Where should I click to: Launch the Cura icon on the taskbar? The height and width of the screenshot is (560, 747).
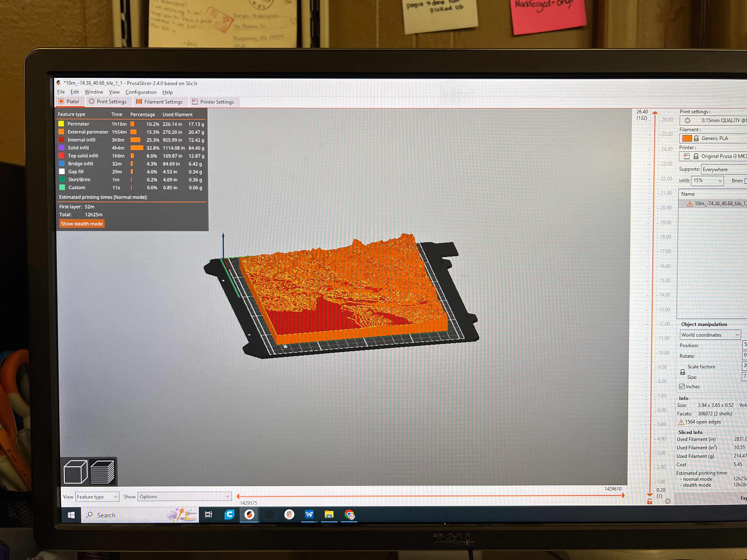(x=229, y=514)
